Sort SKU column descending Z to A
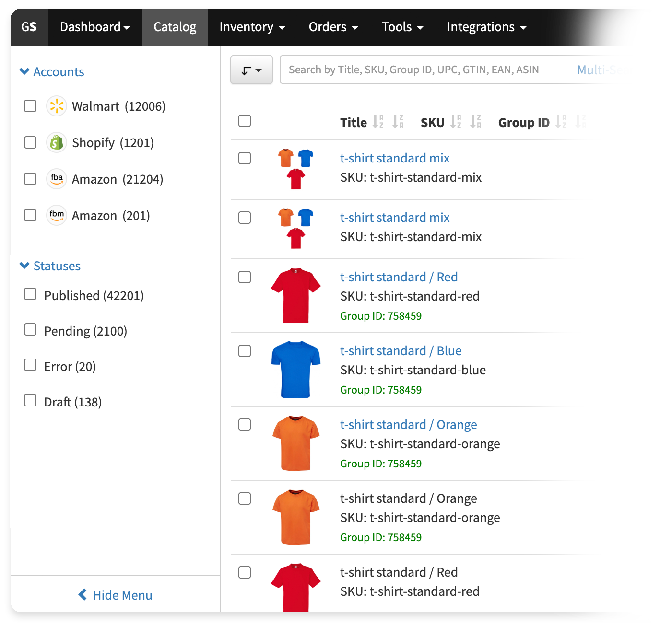 pos(475,122)
